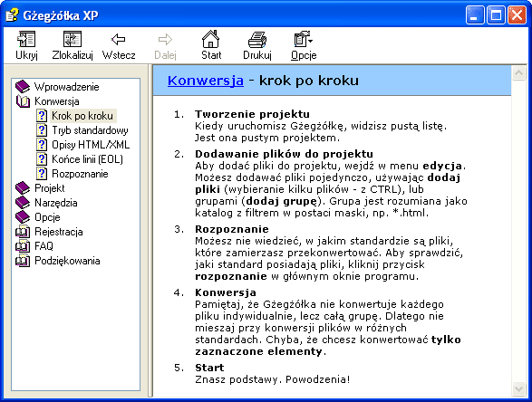This screenshot has width=532, height=402.
Task: Click the Podziękowania page icon
Action: [x=23, y=261]
